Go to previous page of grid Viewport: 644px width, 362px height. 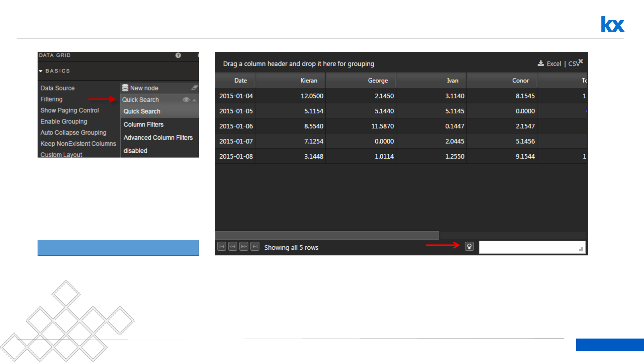point(233,247)
